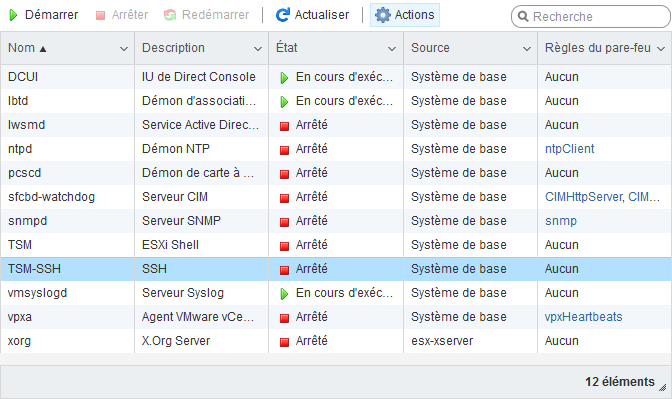Click the stopped icon for sfcbd-watchdog
The width and height of the screenshot is (672, 399).
pos(284,198)
